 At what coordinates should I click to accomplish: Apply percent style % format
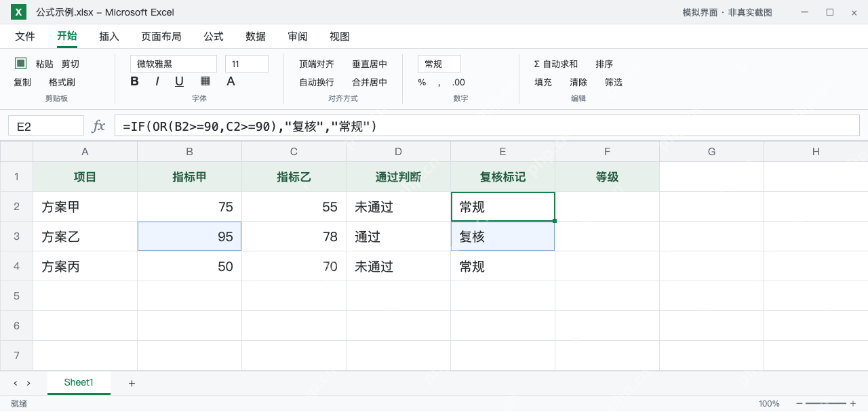coord(422,83)
